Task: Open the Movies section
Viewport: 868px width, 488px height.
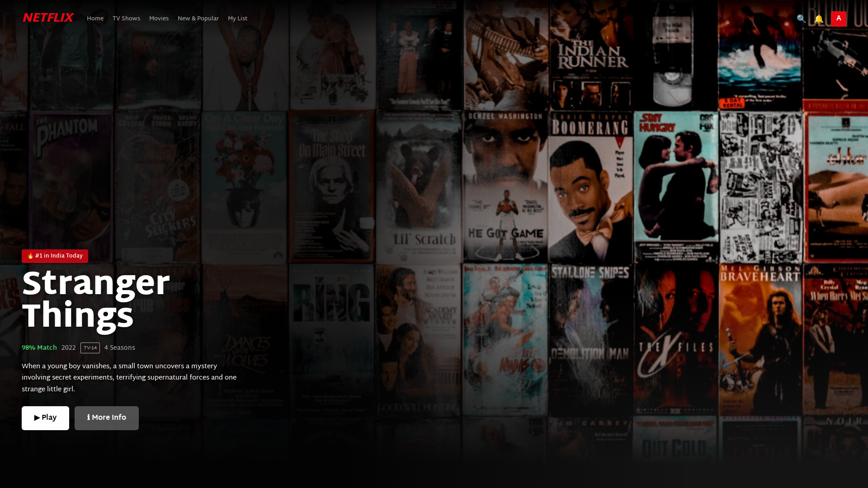Action: 159,19
